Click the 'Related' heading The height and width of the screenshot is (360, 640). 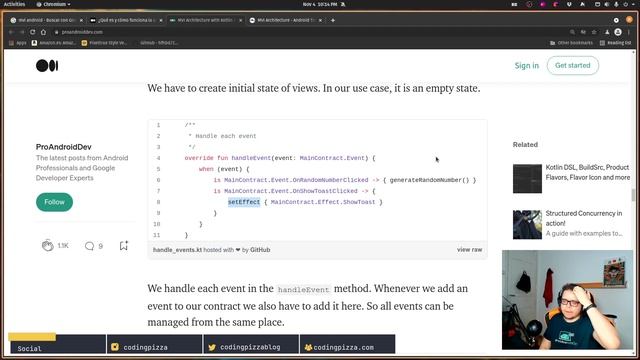(525, 144)
